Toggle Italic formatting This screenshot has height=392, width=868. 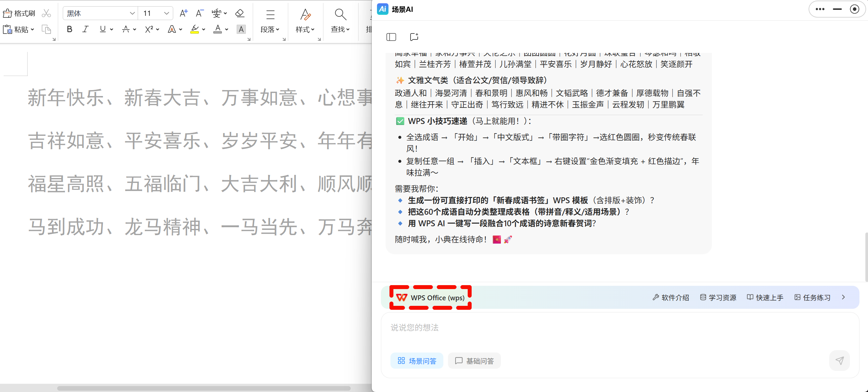coord(85,30)
